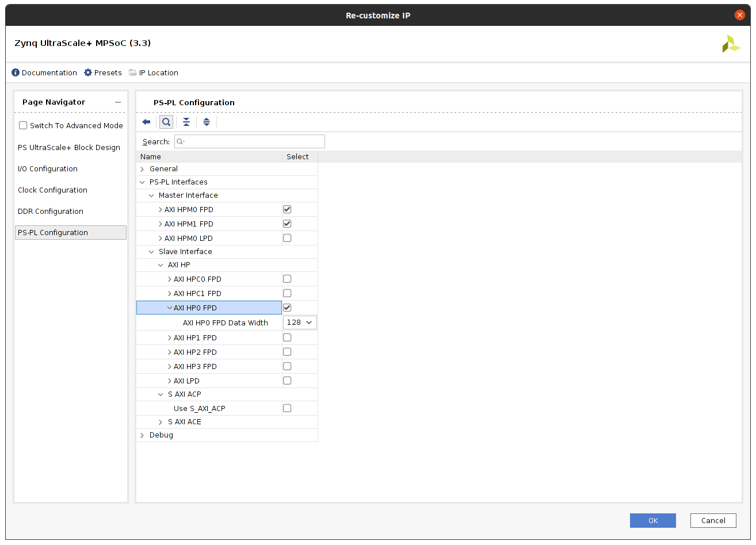
Task: Enable the AXI HP3 FPD checkbox
Action: (x=287, y=366)
